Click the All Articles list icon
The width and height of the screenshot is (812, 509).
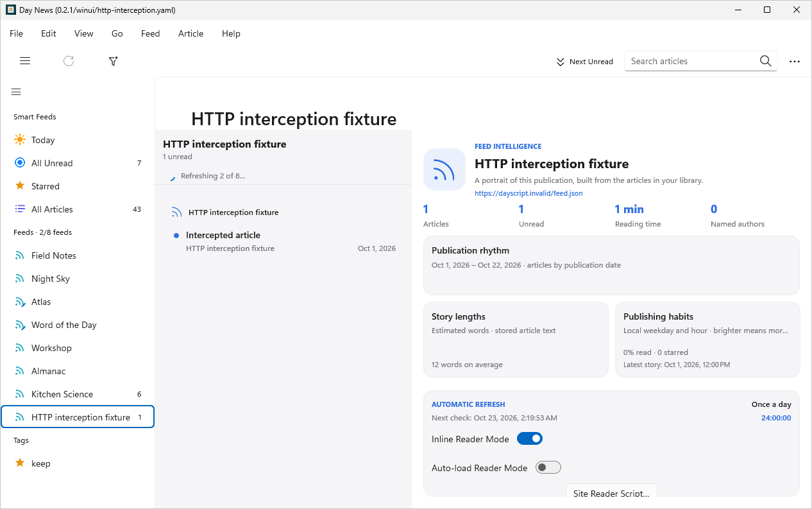(x=20, y=209)
